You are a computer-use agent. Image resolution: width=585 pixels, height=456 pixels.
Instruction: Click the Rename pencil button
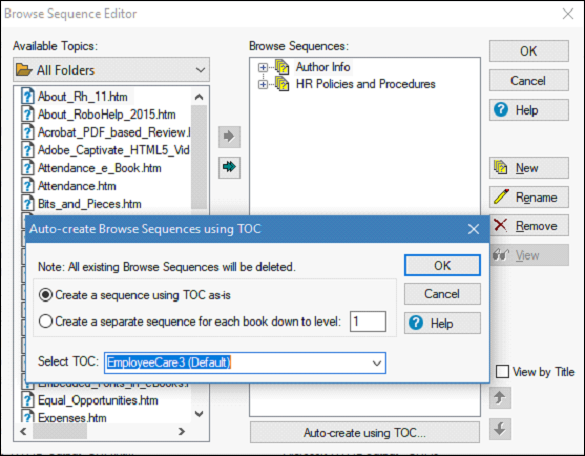(529, 197)
